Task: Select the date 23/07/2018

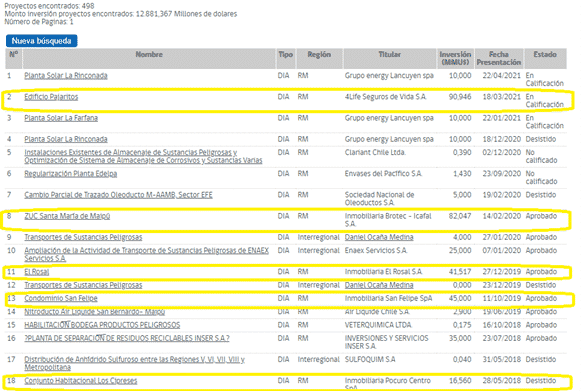Action: pyautogui.click(x=501, y=338)
